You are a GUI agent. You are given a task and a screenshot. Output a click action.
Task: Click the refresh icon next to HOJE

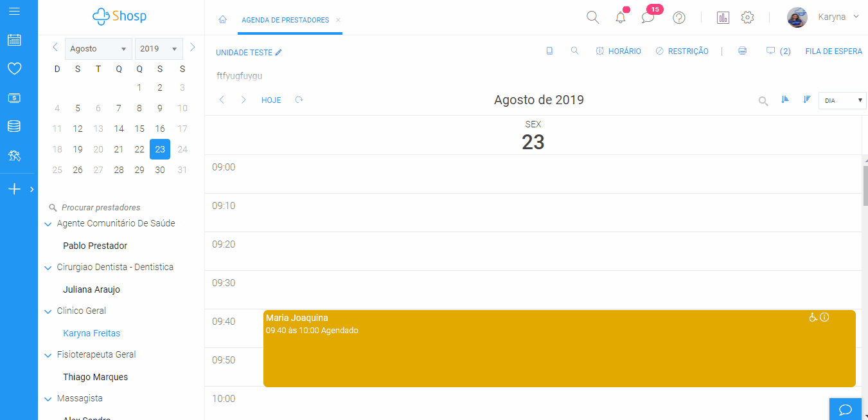[299, 100]
